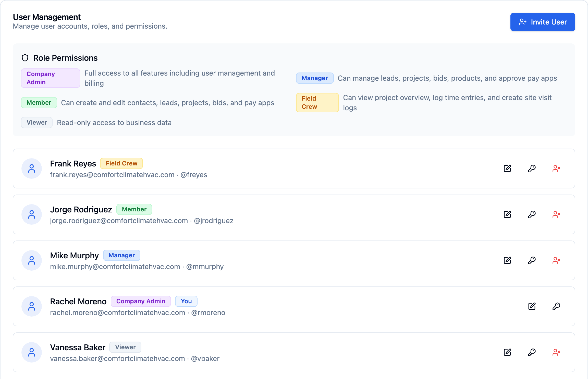Viewport: 588px width, 385px height.
Task: Click Company Admin badge in Role Permissions
Action: click(51, 78)
